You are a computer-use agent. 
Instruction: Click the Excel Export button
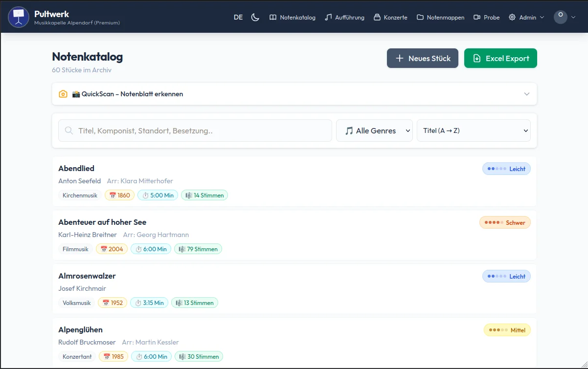click(500, 58)
